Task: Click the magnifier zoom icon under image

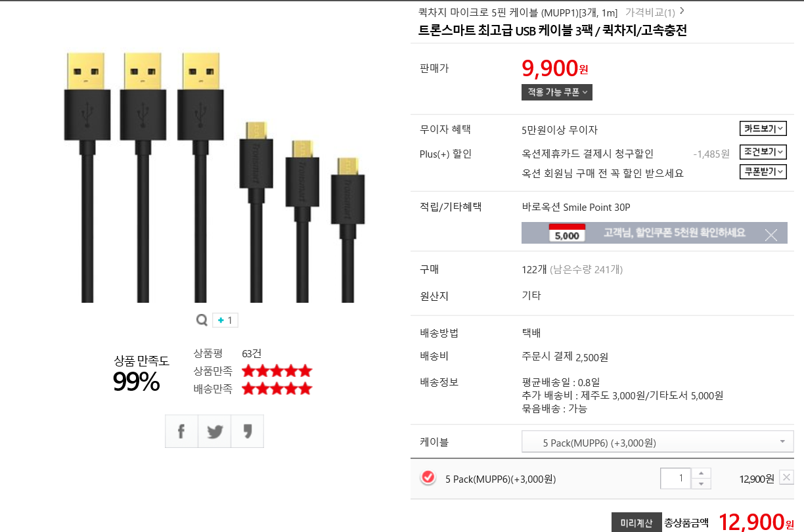Action: [x=202, y=320]
